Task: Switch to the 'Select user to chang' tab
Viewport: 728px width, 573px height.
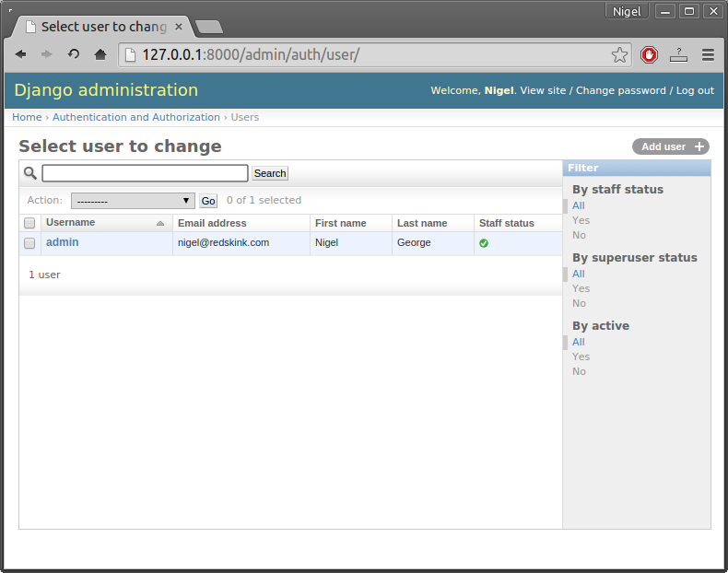Action: pyautogui.click(x=101, y=27)
